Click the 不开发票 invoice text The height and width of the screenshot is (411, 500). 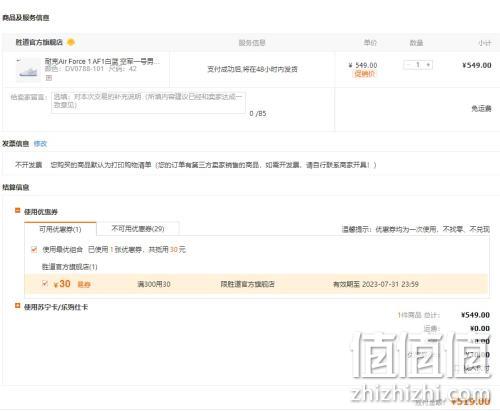point(29,165)
